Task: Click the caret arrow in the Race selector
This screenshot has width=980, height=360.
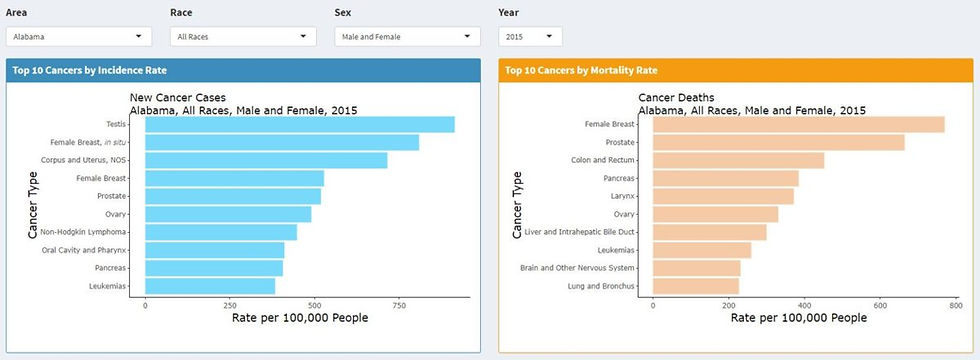Action: (303, 36)
